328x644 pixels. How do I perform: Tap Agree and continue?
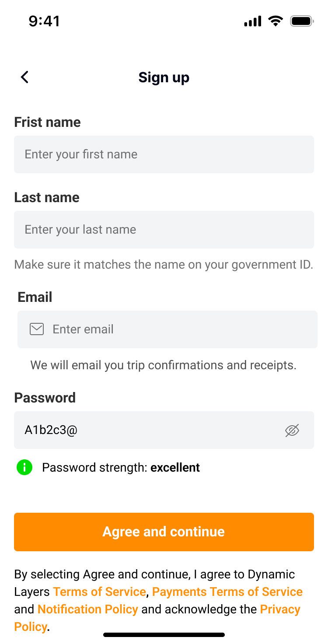click(164, 532)
